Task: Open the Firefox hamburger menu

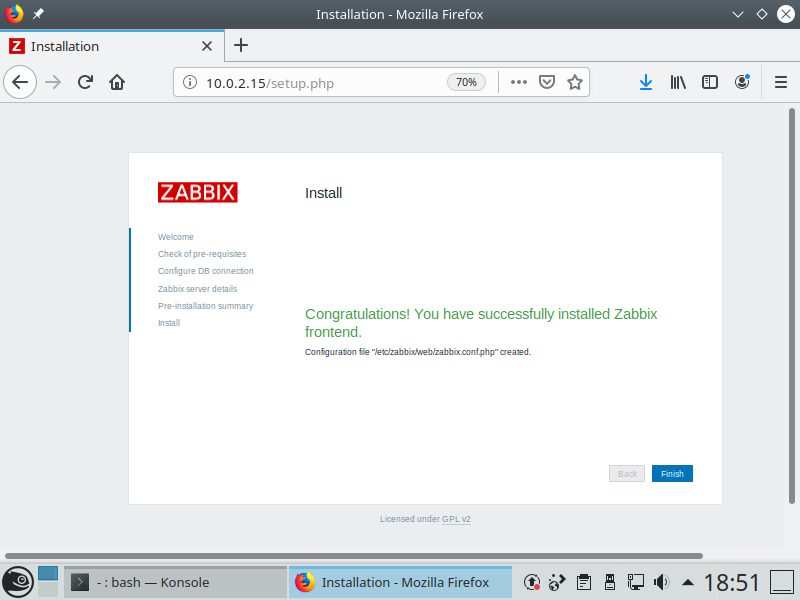Action: 781,82
